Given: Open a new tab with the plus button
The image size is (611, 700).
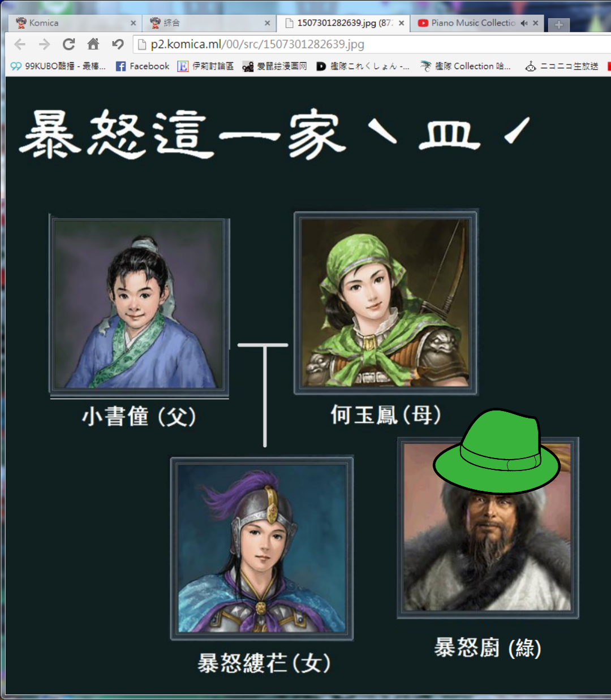Looking at the screenshot, I should [x=558, y=24].
